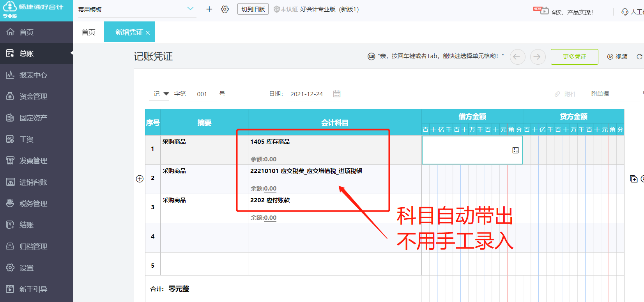This screenshot has width=644, height=302.
Task: Open 报表中心 in the sidebar
Action: click(x=33, y=75)
